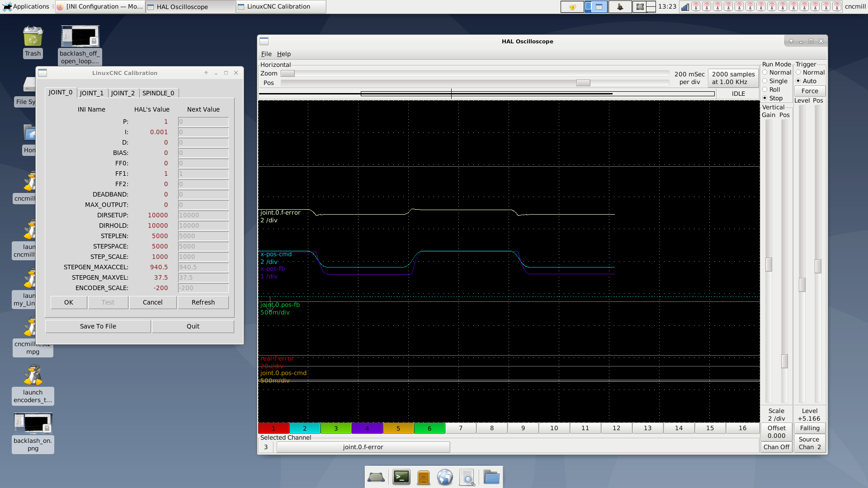Click the vertical Scale 2 /div button
This screenshot has width=868, height=488.
(776, 414)
